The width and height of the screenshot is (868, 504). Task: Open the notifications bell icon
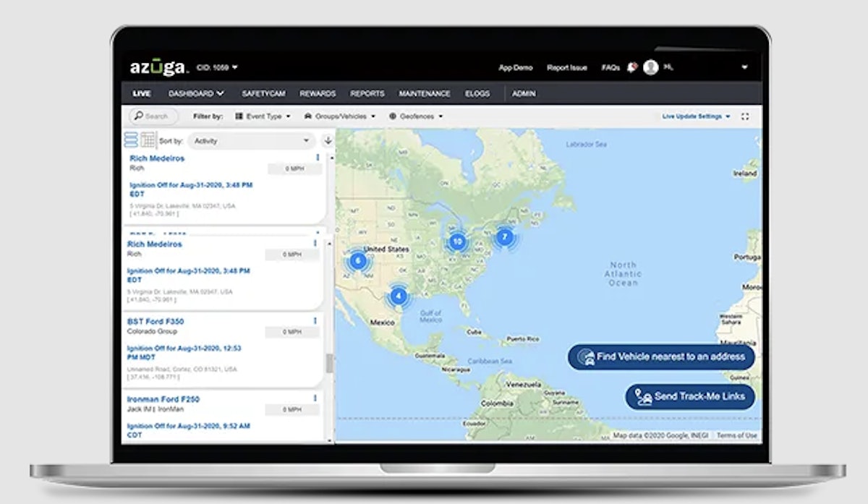[631, 67]
